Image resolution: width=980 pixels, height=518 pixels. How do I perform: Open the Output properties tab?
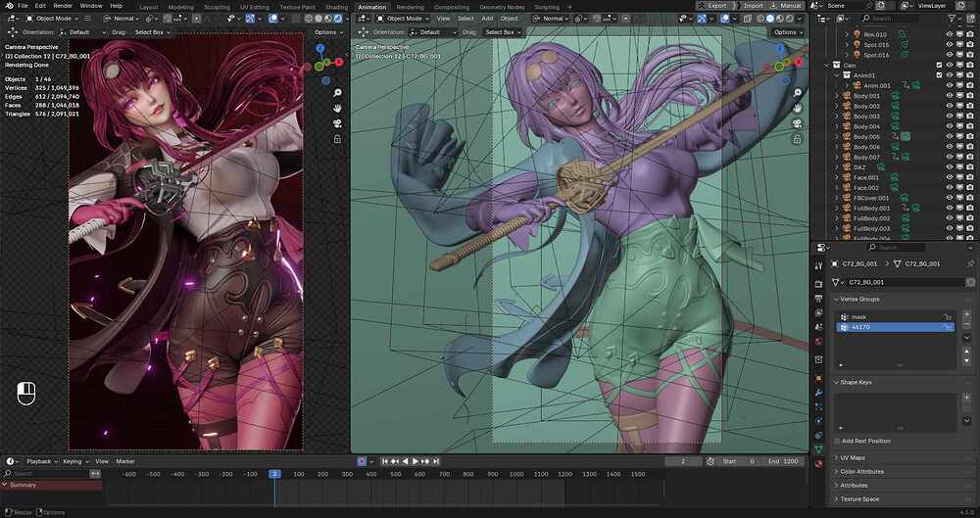tap(819, 298)
